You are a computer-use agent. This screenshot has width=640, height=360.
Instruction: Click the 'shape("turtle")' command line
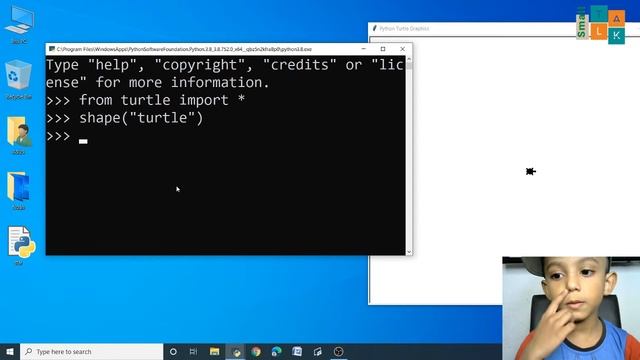[x=141, y=118]
